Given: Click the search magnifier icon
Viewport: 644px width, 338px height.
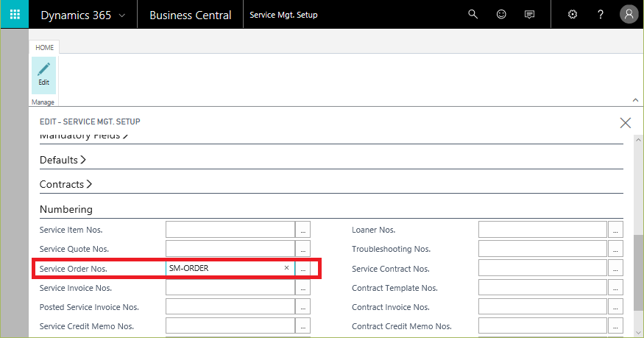Looking at the screenshot, I should tap(473, 15).
